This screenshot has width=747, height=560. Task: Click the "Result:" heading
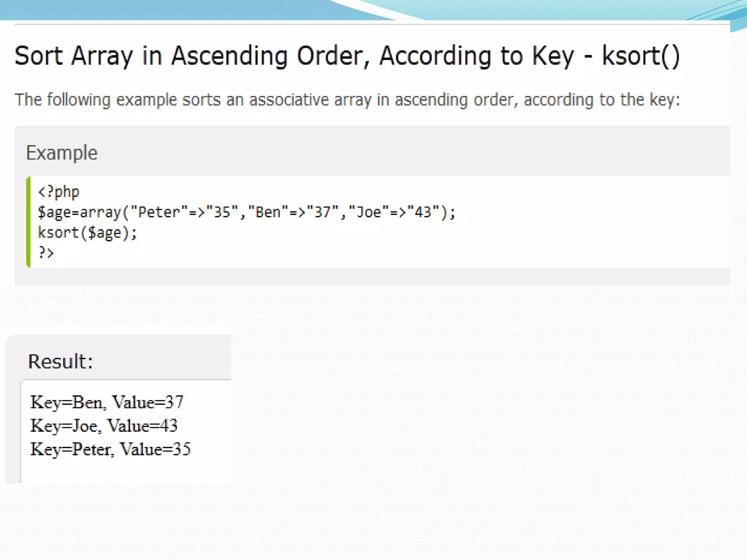pyautogui.click(x=60, y=361)
